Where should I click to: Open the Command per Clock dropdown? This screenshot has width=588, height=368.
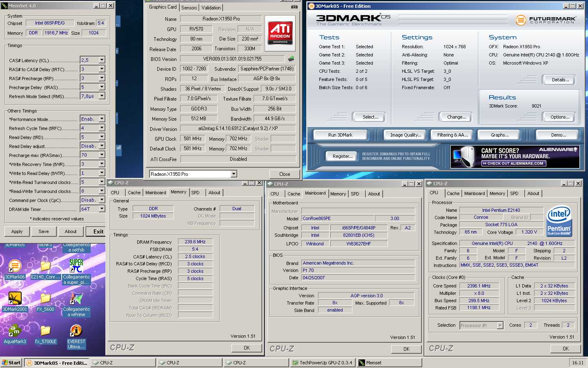click(102, 200)
